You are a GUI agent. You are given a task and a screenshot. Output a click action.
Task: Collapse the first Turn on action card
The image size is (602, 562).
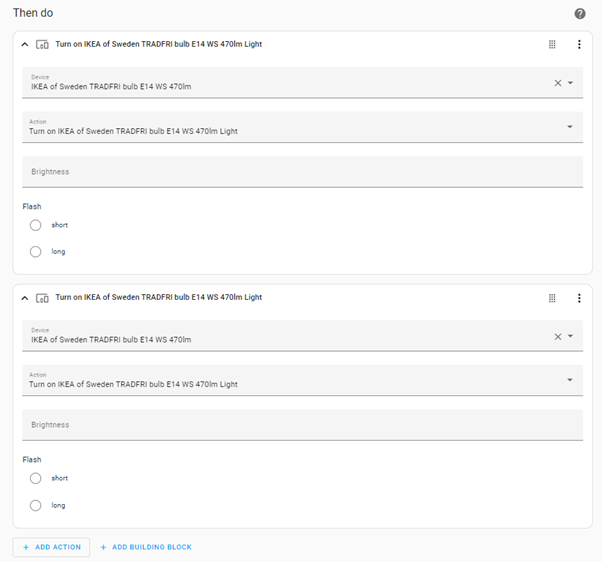[25, 45]
